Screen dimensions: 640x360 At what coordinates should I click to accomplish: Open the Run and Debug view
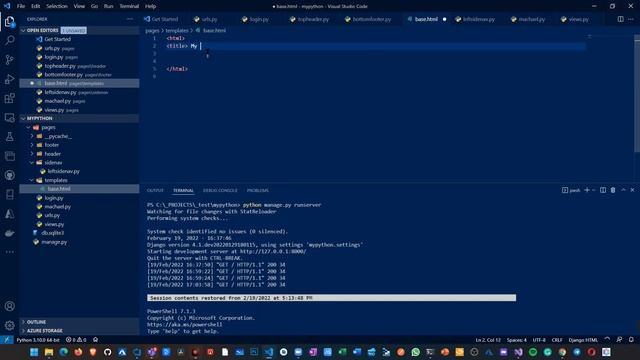(9, 79)
